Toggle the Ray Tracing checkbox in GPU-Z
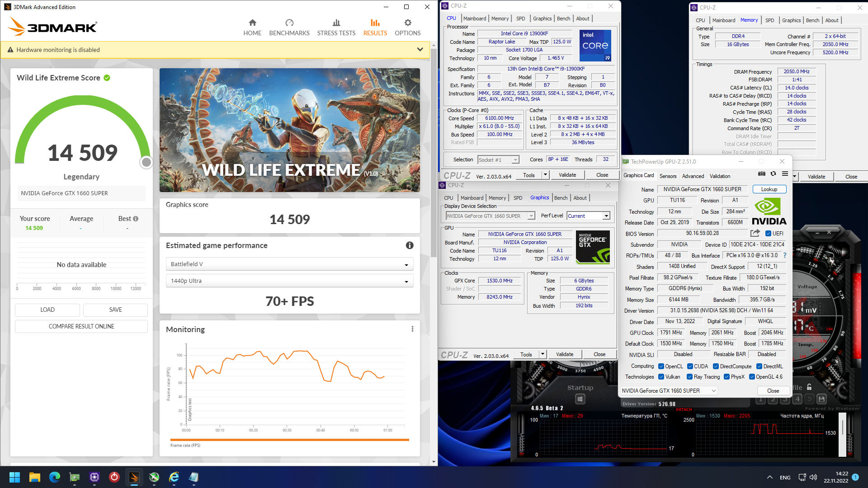 click(x=689, y=377)
